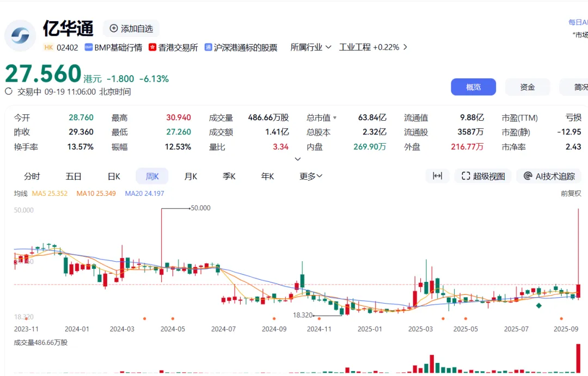The image size is (588, 376).
Task: Click the 最高 value 30.940
Action: (x=179, y=118)
